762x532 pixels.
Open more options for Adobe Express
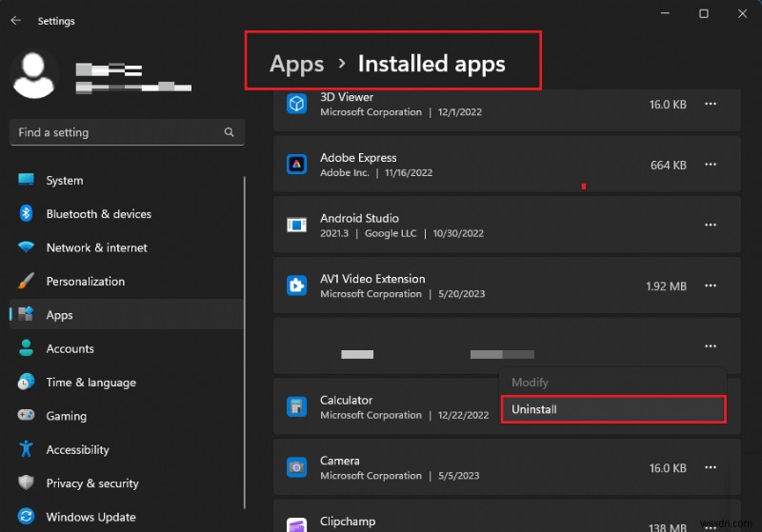pyautogui.click(x=711, y=165)
